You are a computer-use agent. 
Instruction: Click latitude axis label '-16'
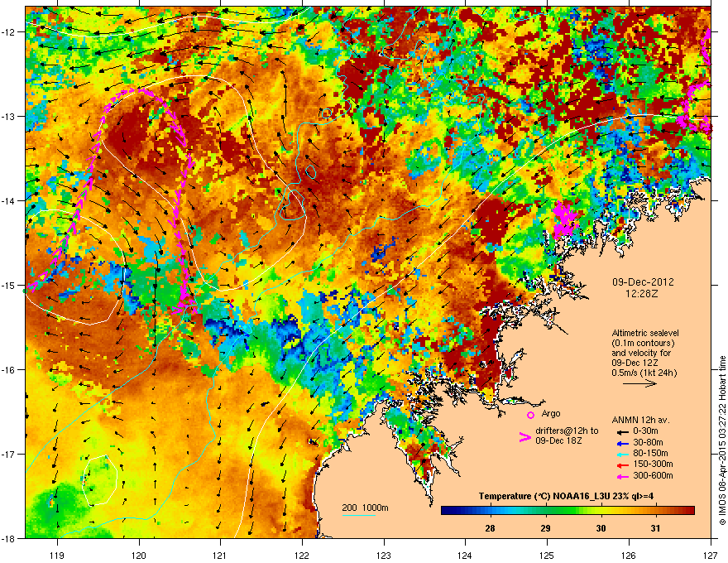[x=9, y=370]
